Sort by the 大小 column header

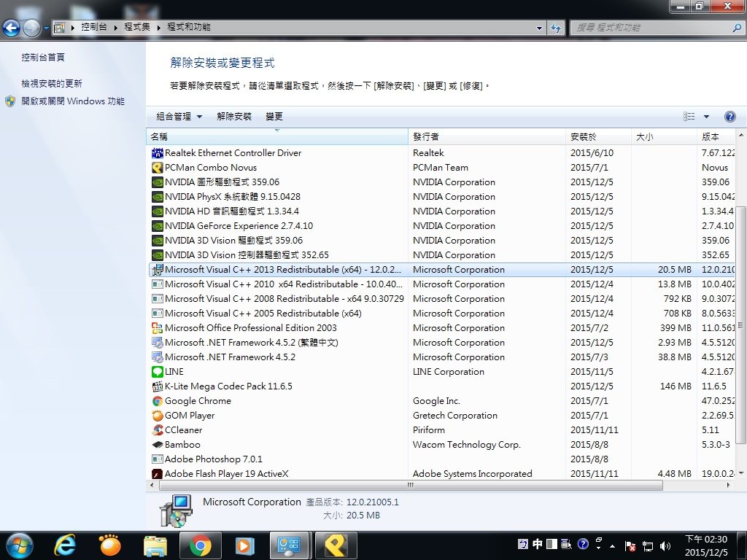coord(664,136)
